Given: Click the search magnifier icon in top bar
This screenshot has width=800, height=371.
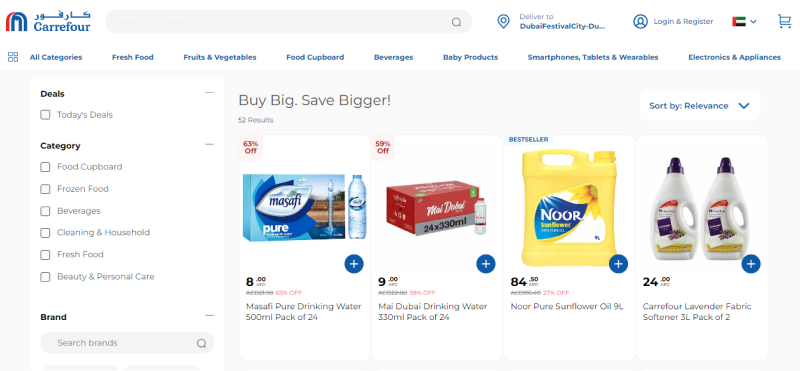Looking at the screenshot, I should click(456, 22).
